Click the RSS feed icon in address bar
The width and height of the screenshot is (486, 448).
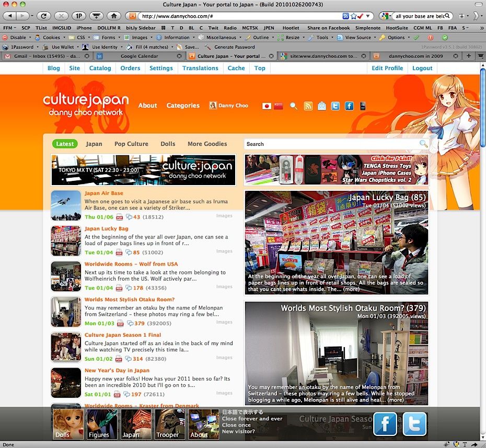[x=345, y=16]
